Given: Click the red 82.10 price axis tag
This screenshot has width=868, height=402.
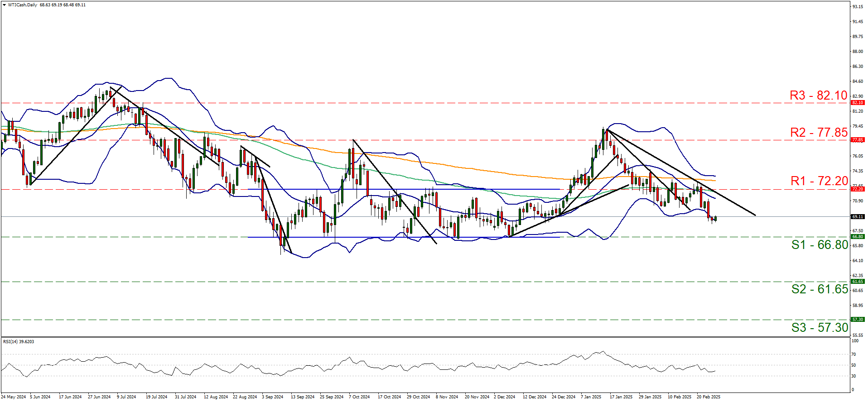Looking at the screenshot, I should click(x=858, y=103).
